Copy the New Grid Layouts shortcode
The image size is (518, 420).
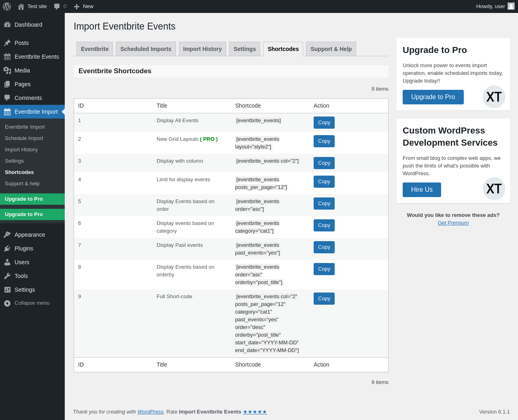tap(324, 141)
